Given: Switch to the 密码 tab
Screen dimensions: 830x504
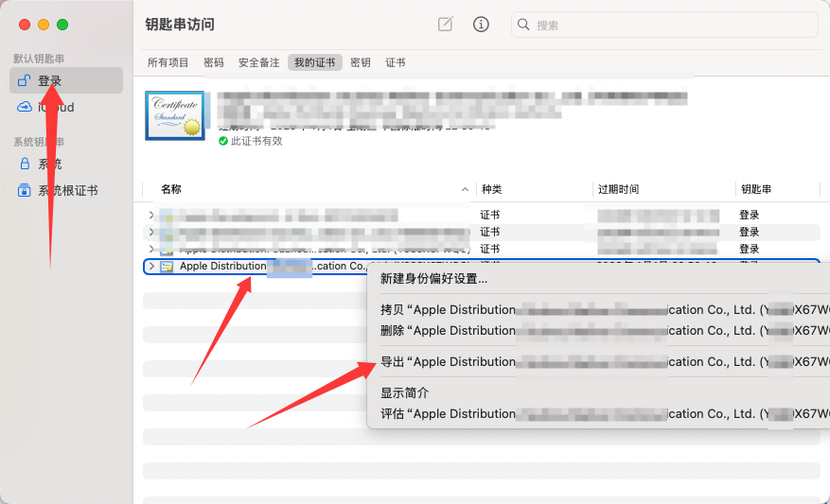Looking at the screenshot, I should [x=214, y=62].
